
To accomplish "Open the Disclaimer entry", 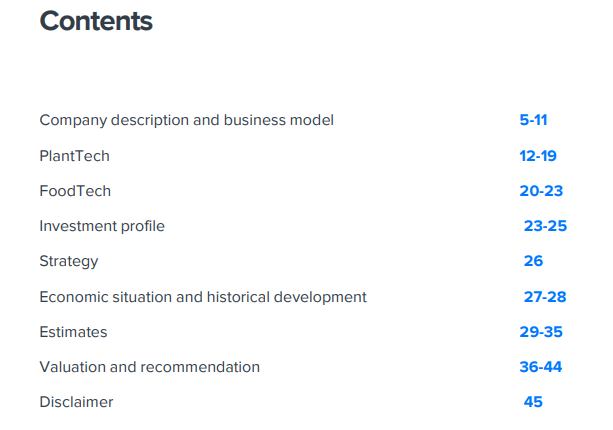I will pos(76,402).
